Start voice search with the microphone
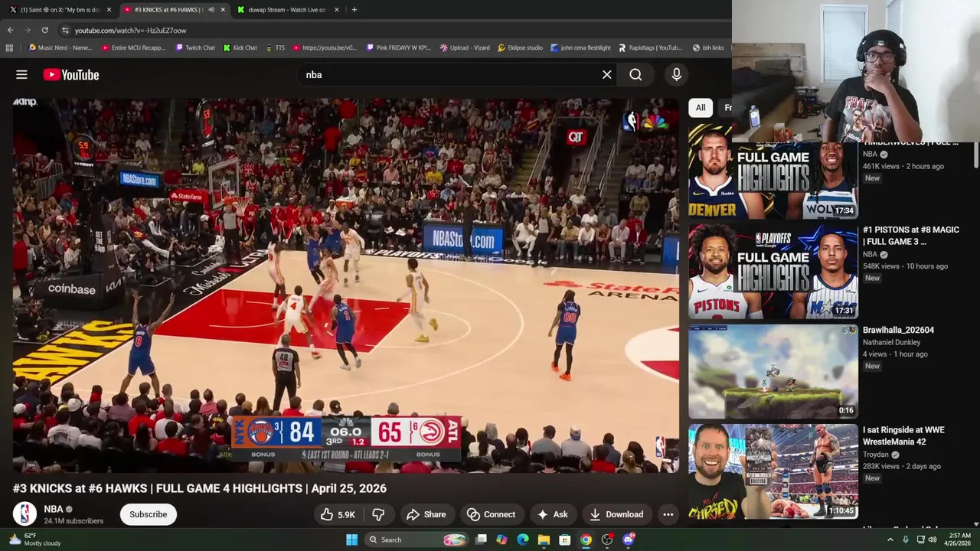The image size is (980, 551). [x=676, y=75]
